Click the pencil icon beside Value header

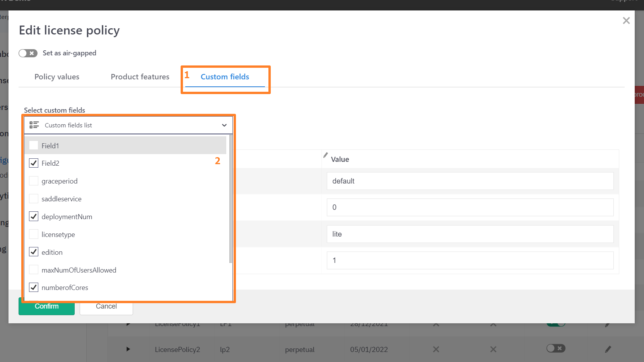tap(325, 155)
